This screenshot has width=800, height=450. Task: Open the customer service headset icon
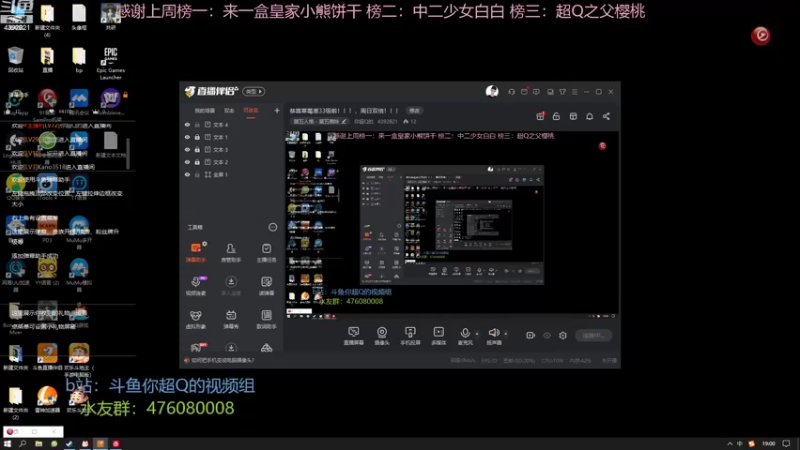click(511, 92)
